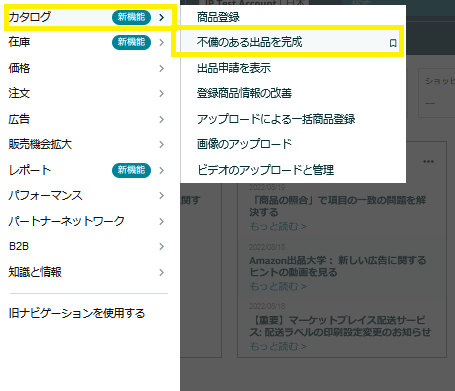Open the news card three-dots menu
The height and width of the screenshot is (391, 455).
(x=428, y=162)
